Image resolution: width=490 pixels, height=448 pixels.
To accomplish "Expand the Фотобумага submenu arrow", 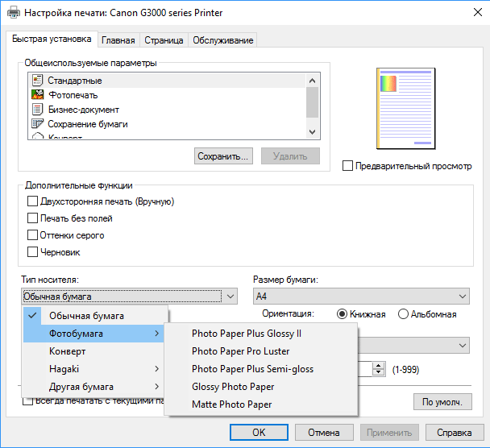I will pos(157,334).
